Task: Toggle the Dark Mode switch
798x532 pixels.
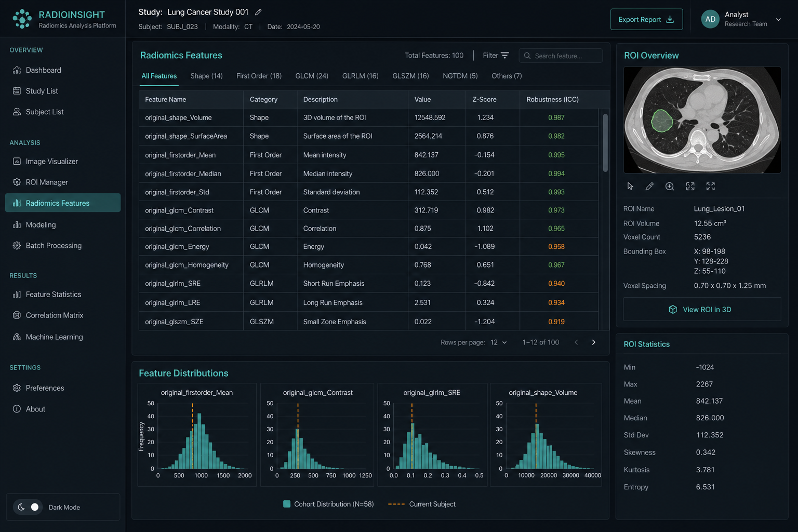Action: click(x=29, y=507)
